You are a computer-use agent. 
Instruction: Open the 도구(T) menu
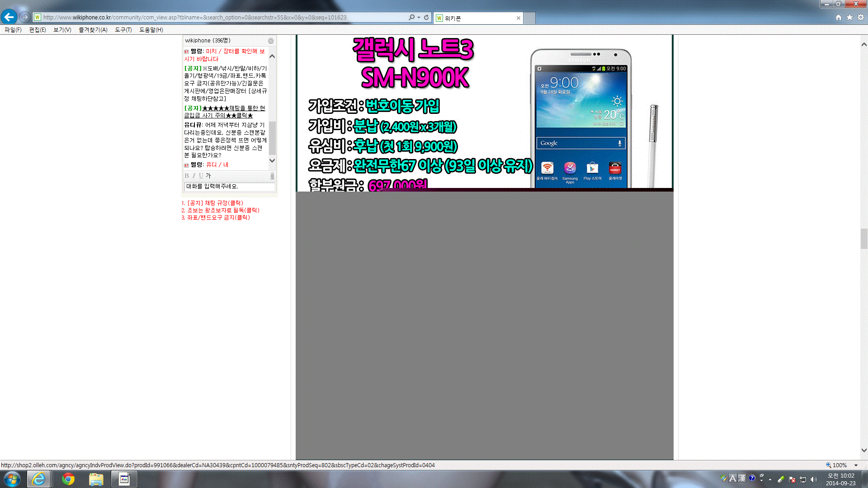[123, 30]
